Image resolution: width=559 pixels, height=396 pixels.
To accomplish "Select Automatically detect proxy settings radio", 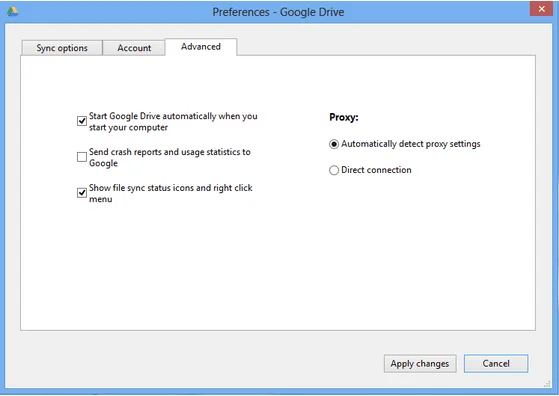I will (334, 144).
